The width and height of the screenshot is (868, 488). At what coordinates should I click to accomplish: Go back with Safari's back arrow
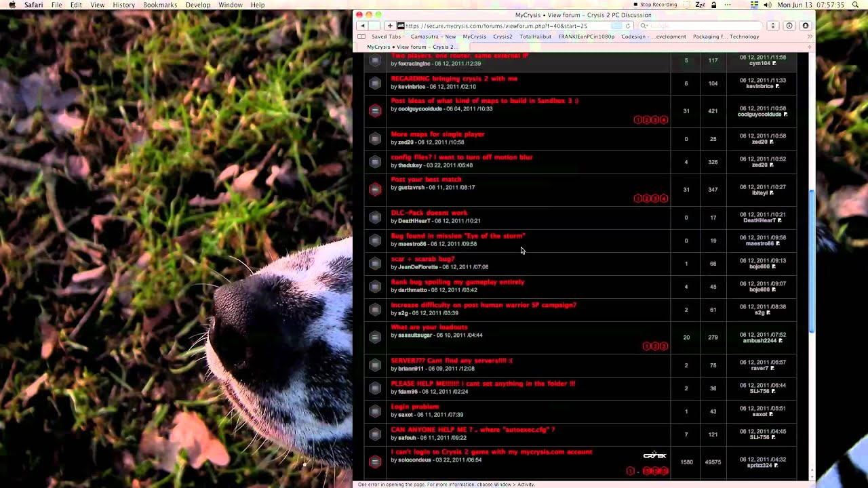362,26
